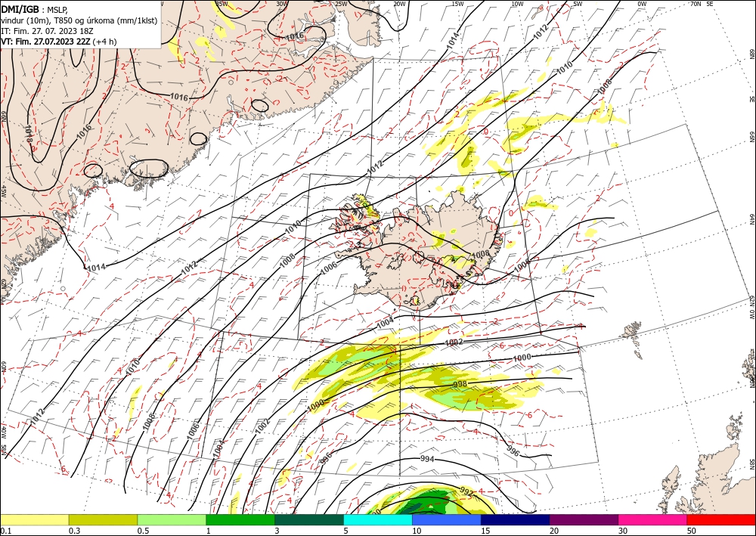Click the yellow 0.1 precipitation legend swatch
Screen dimensions: 756x536
click(35, 520)
